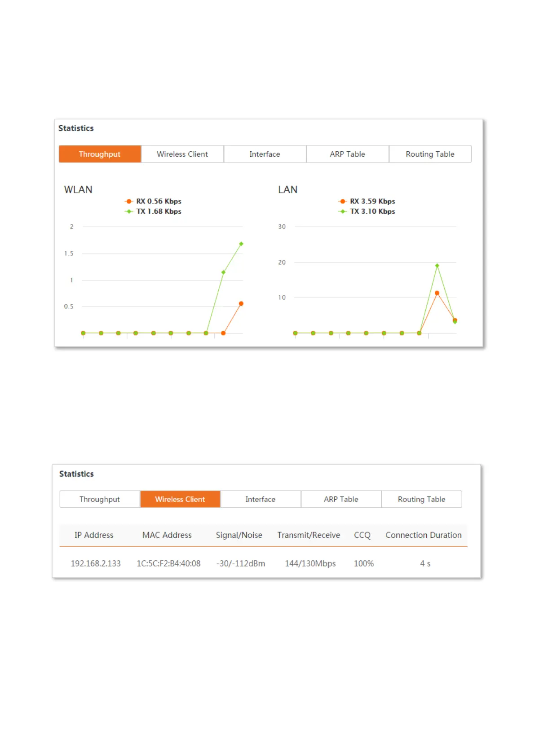The width and height of the screenshot is (535, 756).
Task: Switch to Interface tab in the lower Statistics panel
Action: [261, 499]
